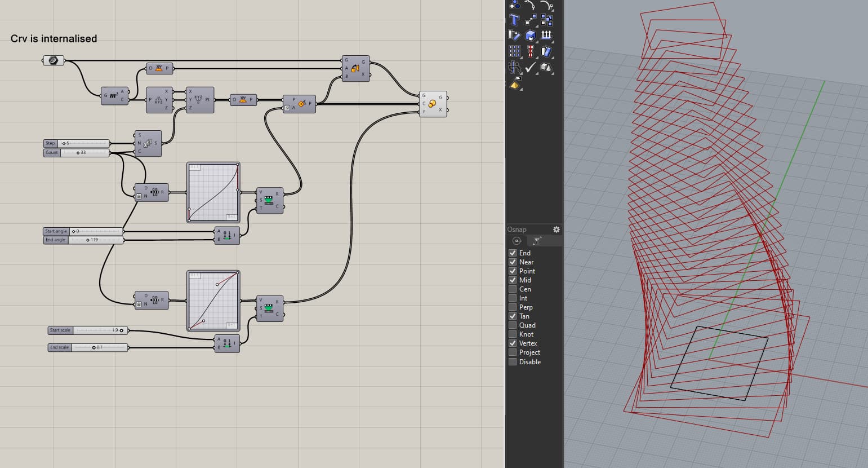Viewport: 868px width, 468px height.
Task: Select the Area component with m² icon
Action: tap(115, 96)
